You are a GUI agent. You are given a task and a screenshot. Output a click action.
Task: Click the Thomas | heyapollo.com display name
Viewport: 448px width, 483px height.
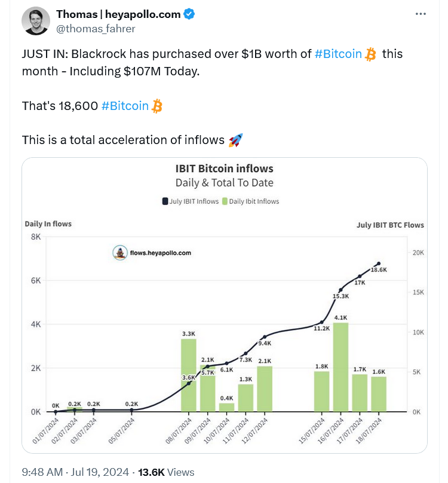point(118,14)
